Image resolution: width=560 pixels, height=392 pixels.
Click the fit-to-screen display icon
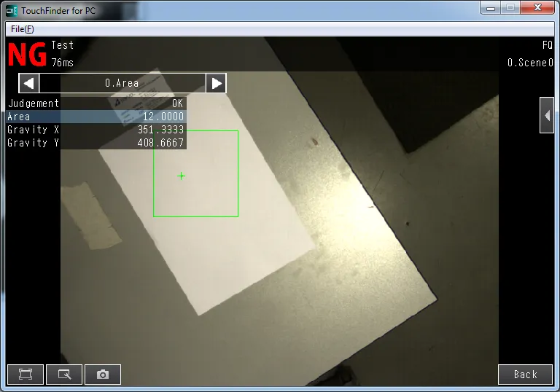[x=26, y=375]
